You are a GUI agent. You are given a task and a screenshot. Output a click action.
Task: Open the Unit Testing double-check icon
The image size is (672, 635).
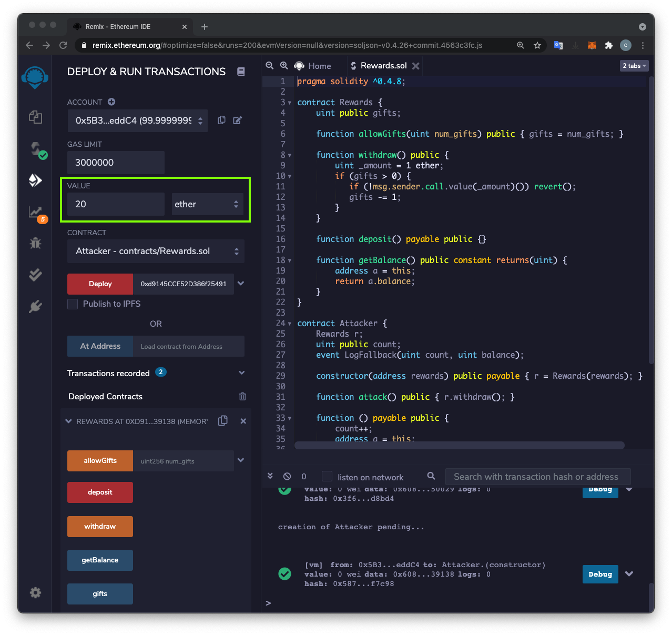35,275
